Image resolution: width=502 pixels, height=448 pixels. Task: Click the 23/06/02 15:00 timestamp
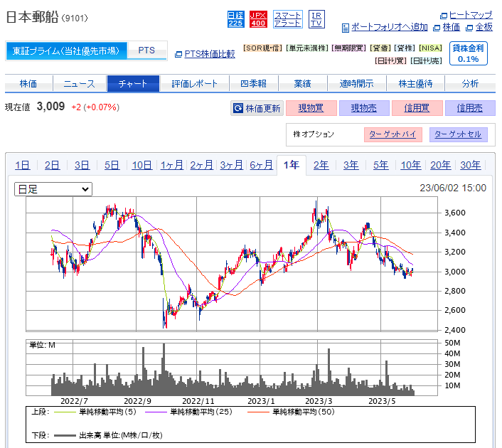(453, 188)
